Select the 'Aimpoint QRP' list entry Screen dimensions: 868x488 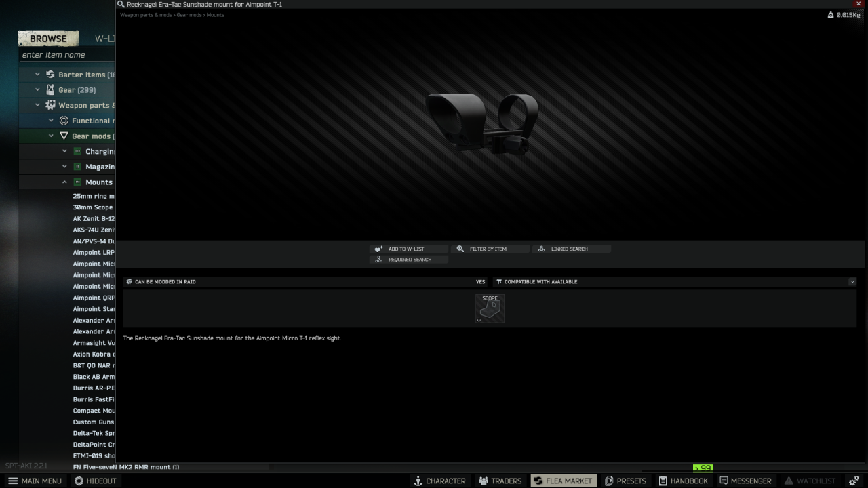(x=94, y=298)
